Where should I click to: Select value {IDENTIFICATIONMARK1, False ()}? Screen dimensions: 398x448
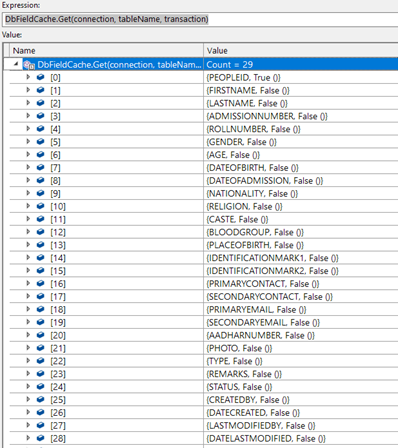tap(272, 258)
